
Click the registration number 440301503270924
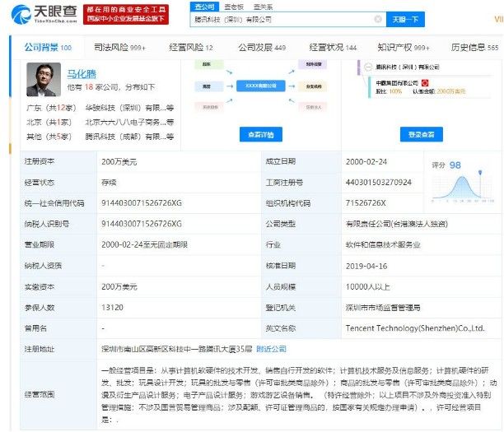click(379, 183)
